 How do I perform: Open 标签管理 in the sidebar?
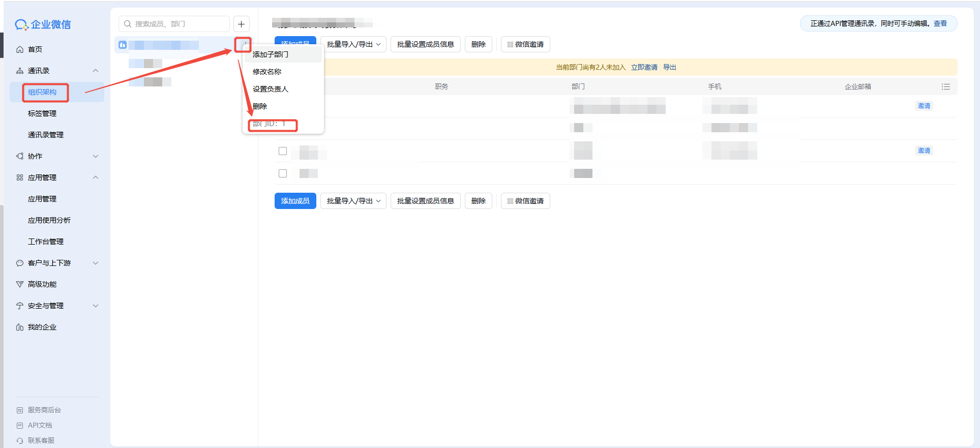(x=42, y=113)
